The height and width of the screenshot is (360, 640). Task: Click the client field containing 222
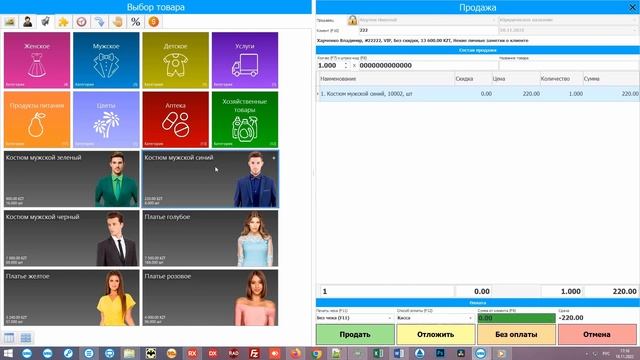pyautogui.click(x=428, y=30)
